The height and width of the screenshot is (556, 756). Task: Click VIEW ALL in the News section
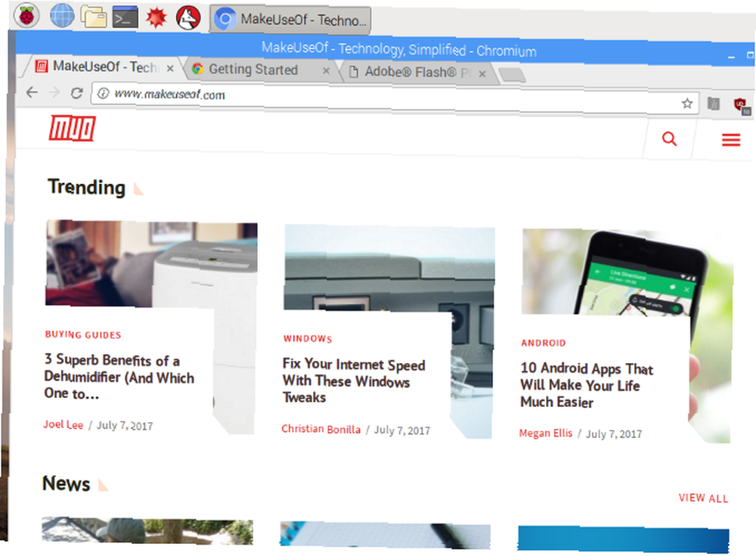click(703, 498)
